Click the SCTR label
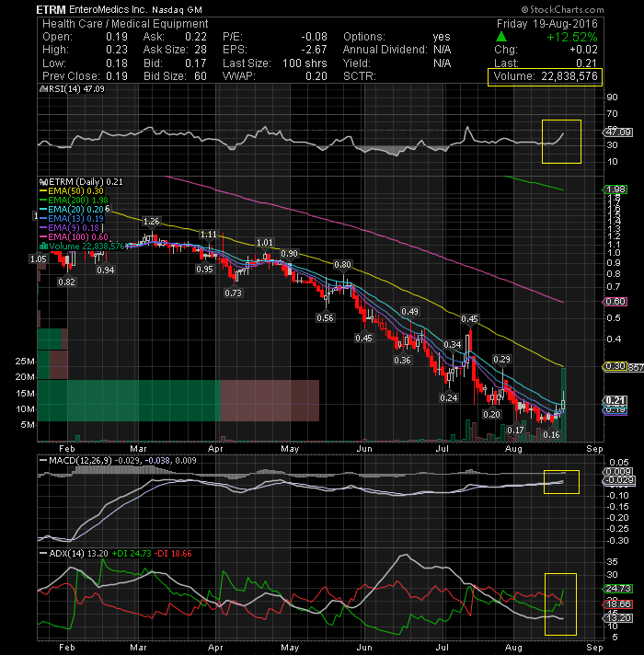 click(360, 76)
